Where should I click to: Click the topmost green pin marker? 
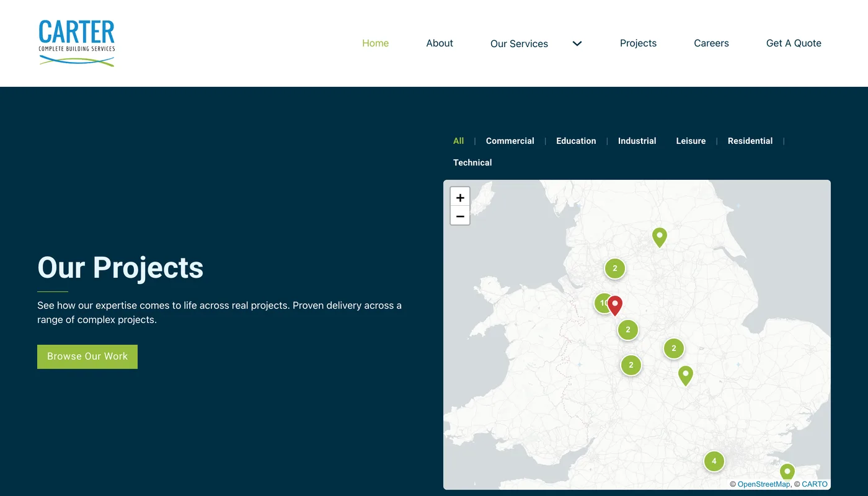(660, 237)
